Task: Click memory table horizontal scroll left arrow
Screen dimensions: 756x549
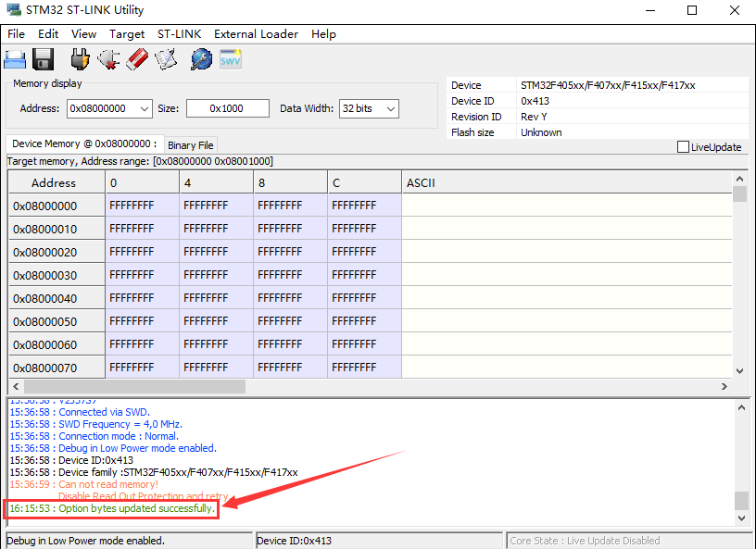Action: click(x=16, y=387)
